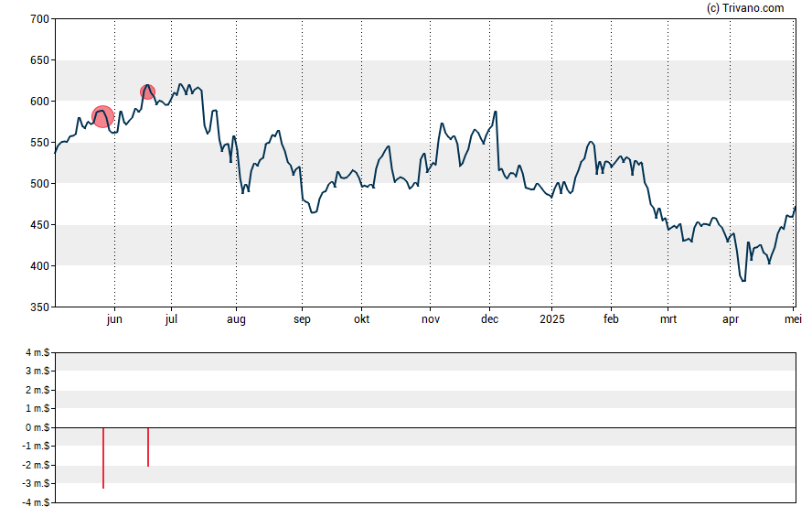812x517 pixels.
Task: Click the smaller red marker at price peak
Action: pyautogui.click(x=147, y=92)
